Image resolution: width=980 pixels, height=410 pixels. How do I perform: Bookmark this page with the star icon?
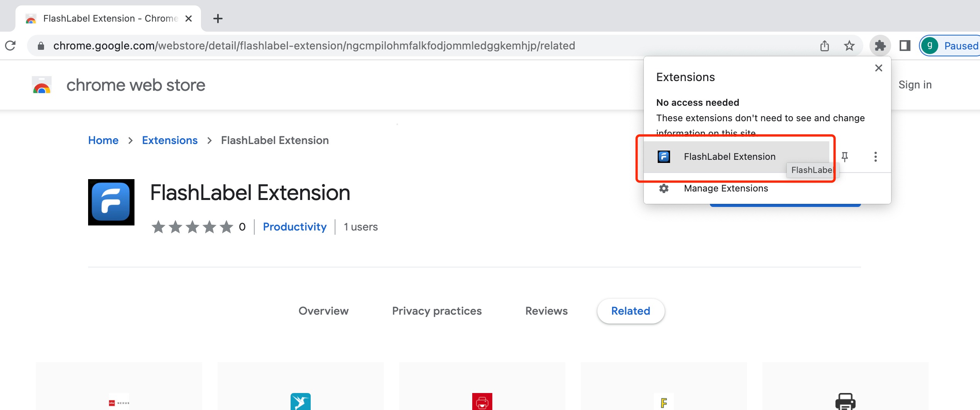(x=849, y=46)
